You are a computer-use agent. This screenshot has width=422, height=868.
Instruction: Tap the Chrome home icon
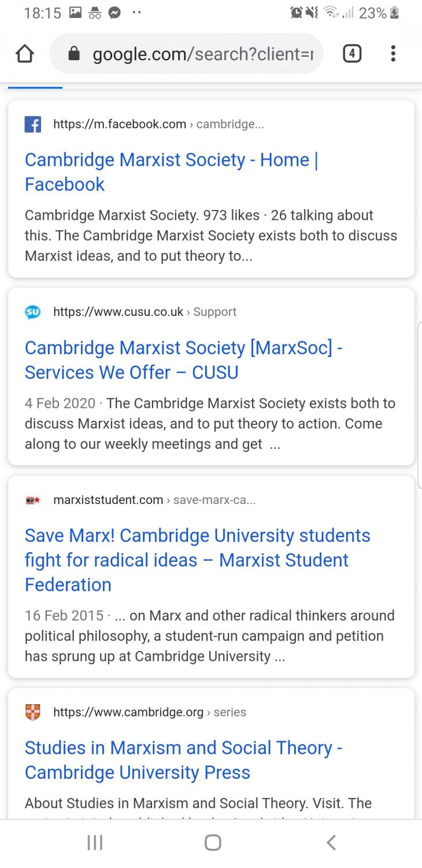24,54
